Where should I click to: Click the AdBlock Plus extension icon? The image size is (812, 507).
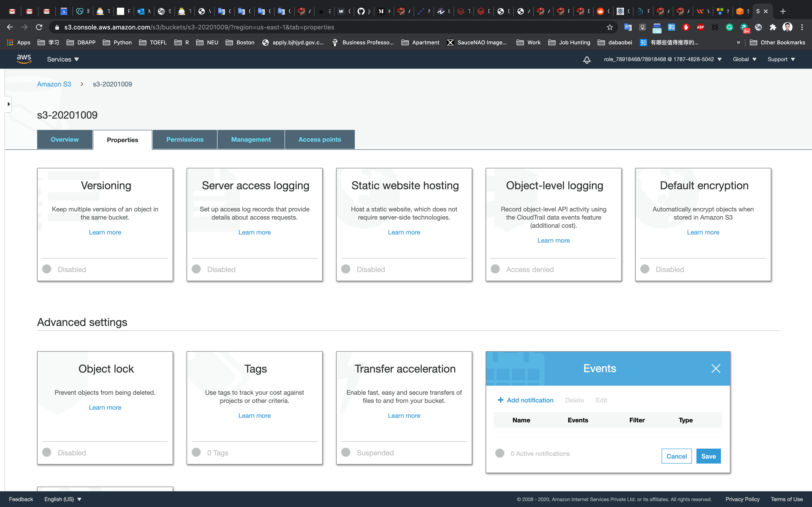700,27
